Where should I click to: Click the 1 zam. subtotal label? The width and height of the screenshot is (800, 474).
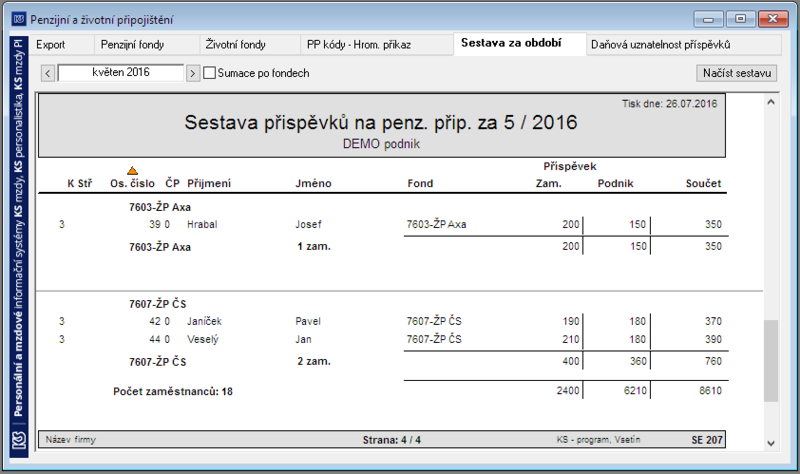tap(314, 246)
